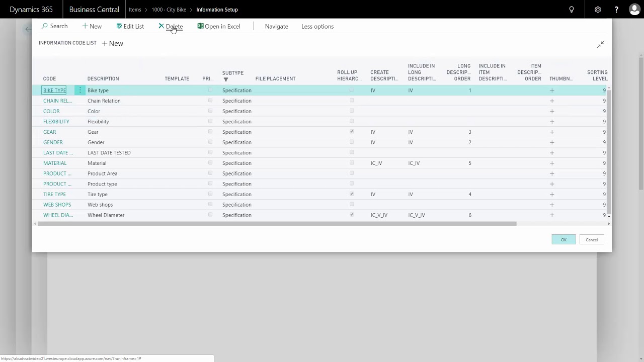Go to Items in breadcrumb
Viewport: 644px width, 362px height.
(135, 10)
